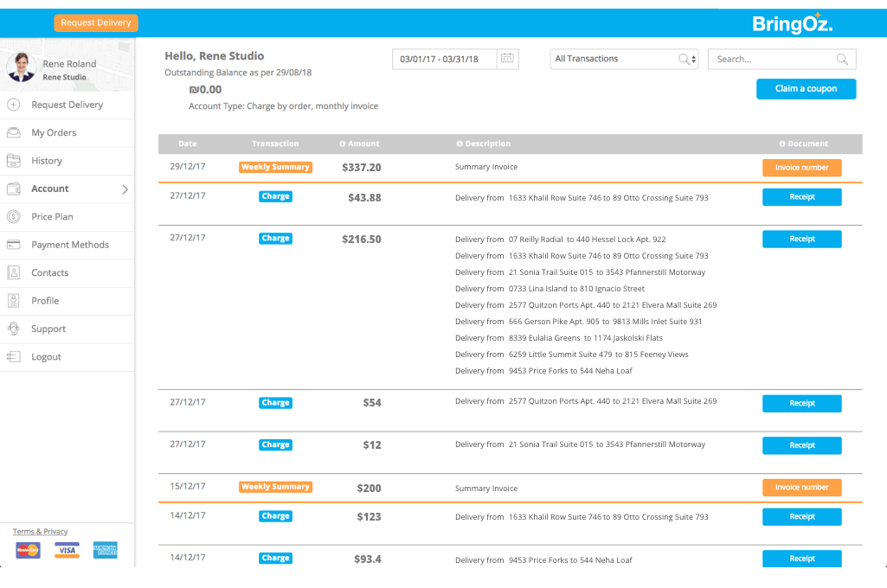Click the Logout icon in sidebar
The width and height of the screenshot is (887, 588).
[x=14, y=357]
